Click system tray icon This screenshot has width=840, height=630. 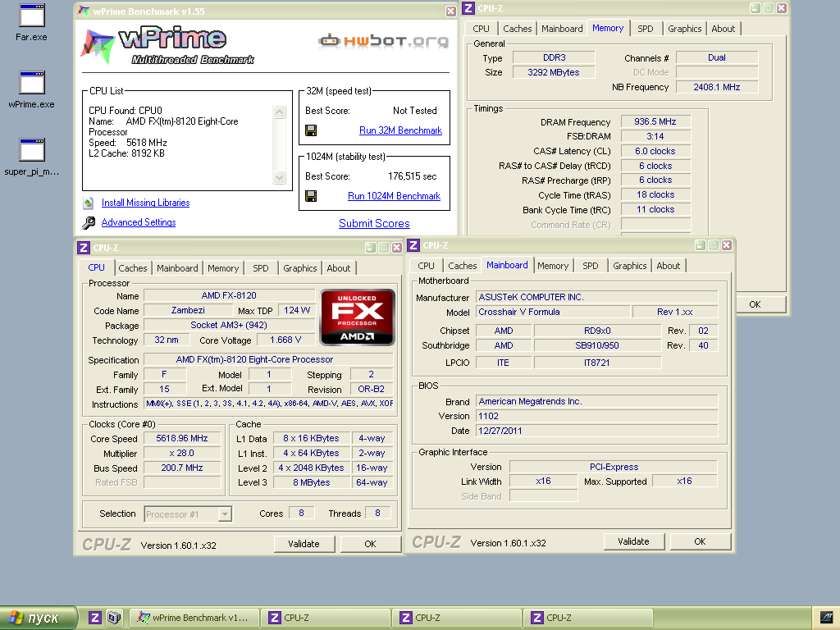[x=826, y=618]
